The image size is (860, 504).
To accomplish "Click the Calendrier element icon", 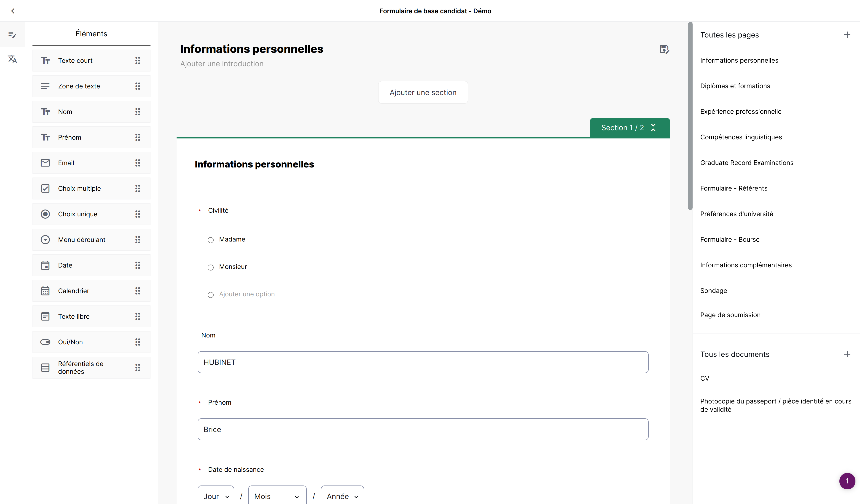I will pyautogui.click(x=45, y=291).
